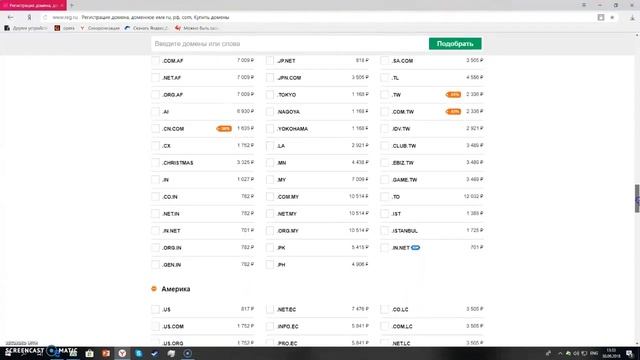The width and height of the screenshot is (640, 360).
Task: Check the .COM.AF domain checkbox
Action: pyautogui.click(x=156, y=61)
